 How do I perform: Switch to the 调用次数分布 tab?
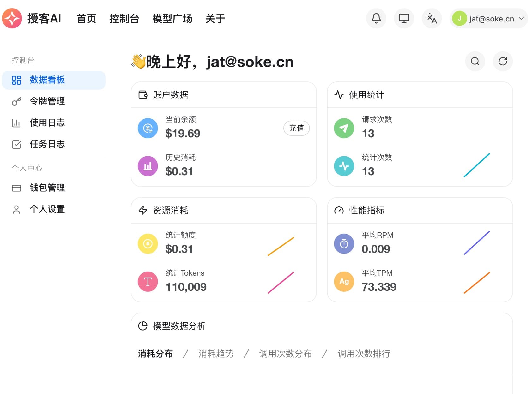[x=285, y=354]
